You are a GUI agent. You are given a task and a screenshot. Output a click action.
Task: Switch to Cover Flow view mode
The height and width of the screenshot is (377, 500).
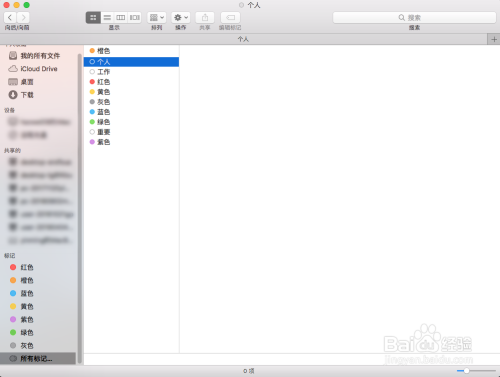coord(135,18)
